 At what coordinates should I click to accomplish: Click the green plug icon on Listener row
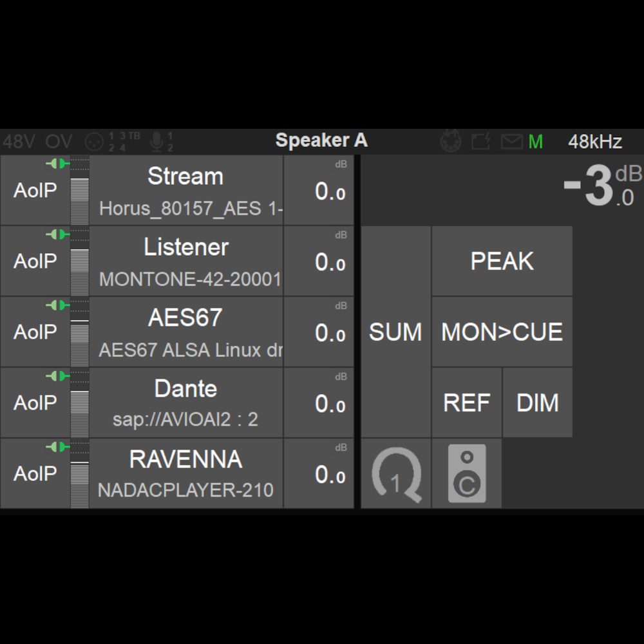click(x=58, y=234)
